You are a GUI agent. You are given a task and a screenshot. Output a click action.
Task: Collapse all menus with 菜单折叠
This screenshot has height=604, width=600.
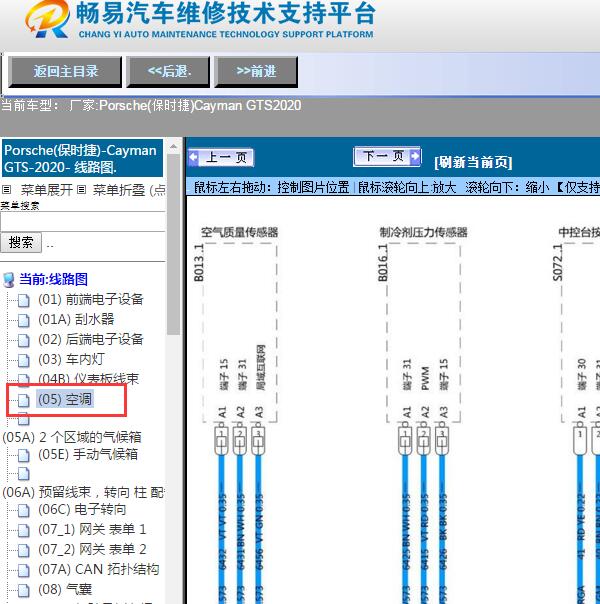coord(119,190)
